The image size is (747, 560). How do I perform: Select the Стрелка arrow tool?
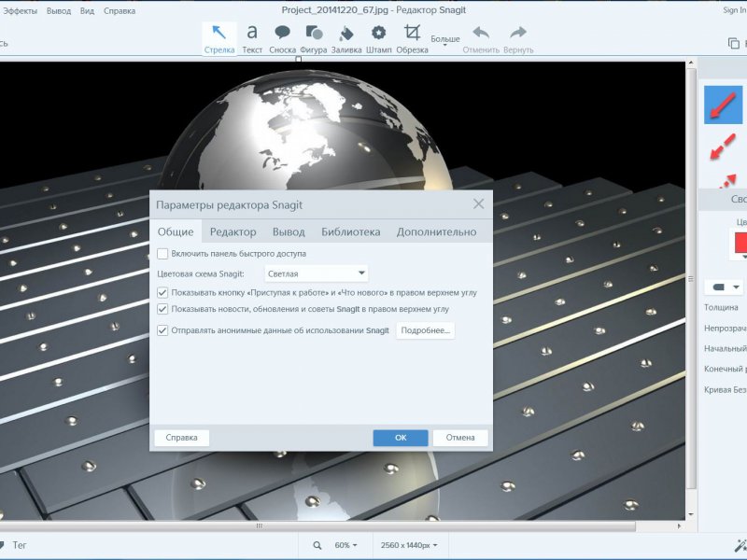[x=219, y=39]
